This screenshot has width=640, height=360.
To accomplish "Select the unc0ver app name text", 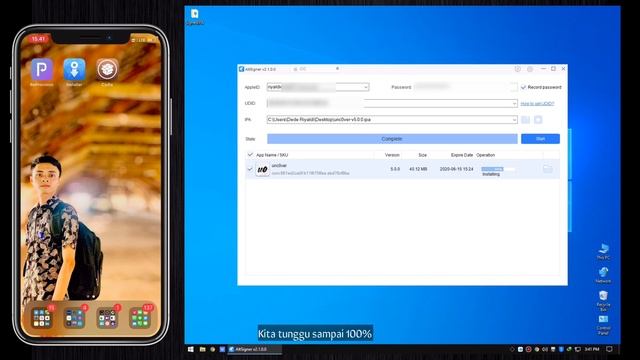I will [x=279, y=166].
